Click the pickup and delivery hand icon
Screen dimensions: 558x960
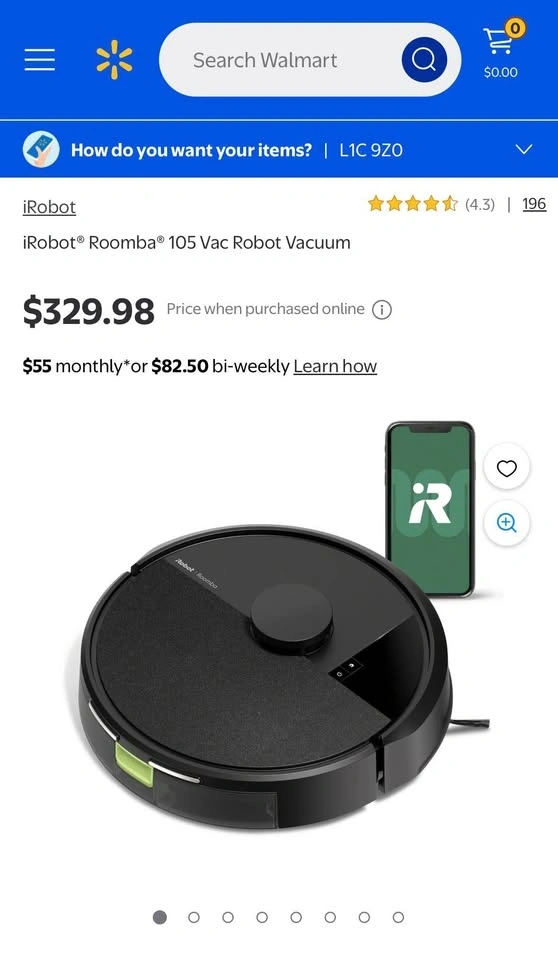coord(41,149)
